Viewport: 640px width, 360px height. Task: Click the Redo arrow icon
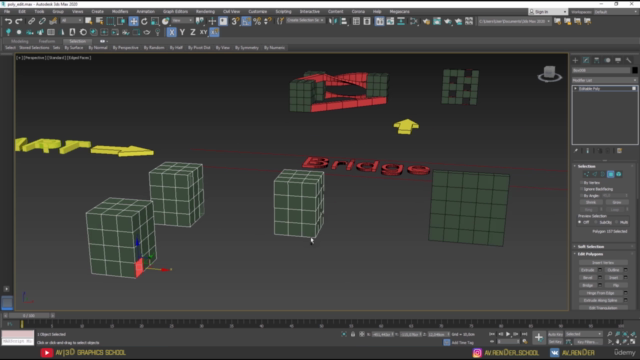point(19,21)
